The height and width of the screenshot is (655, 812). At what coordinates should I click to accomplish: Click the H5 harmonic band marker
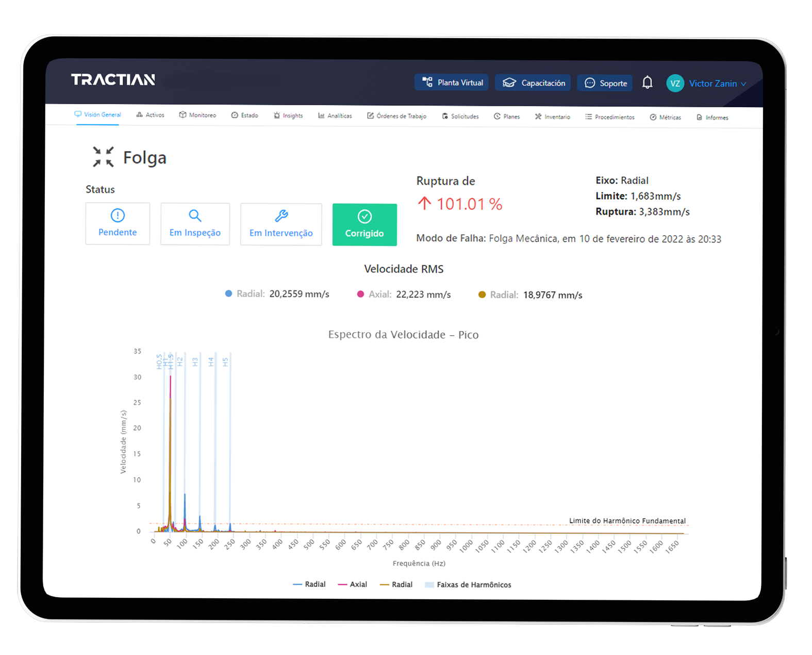[x=225, y=362]
